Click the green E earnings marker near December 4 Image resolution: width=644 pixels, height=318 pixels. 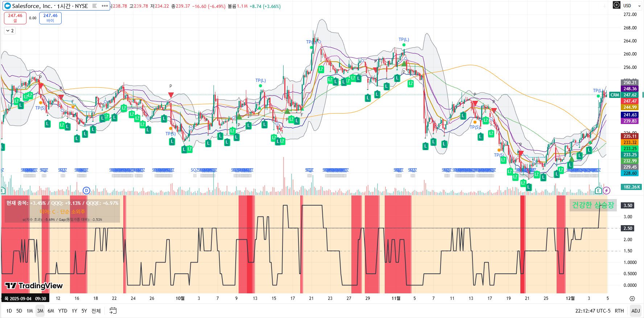pyautogui.click(x=598, y=190)
